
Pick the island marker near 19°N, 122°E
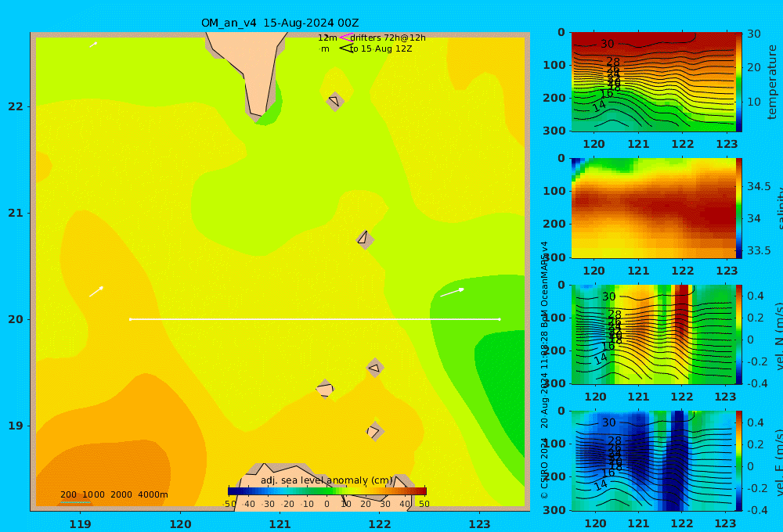[374, 431]
